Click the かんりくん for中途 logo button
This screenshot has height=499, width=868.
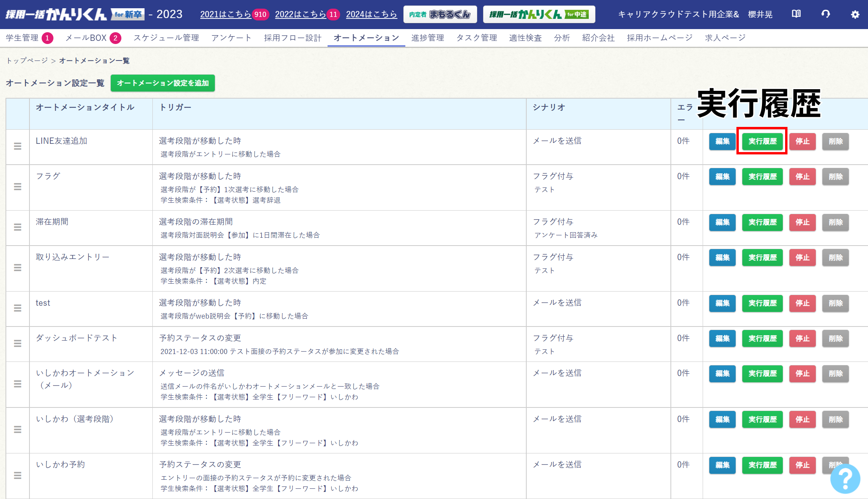538,15
